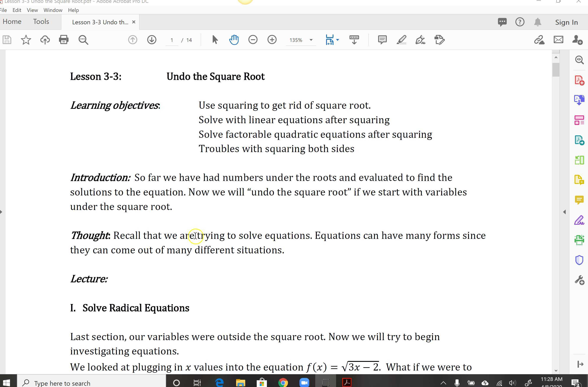The image size is (588, 387).
Task: Switch to the Home tab
Action: 12,21
